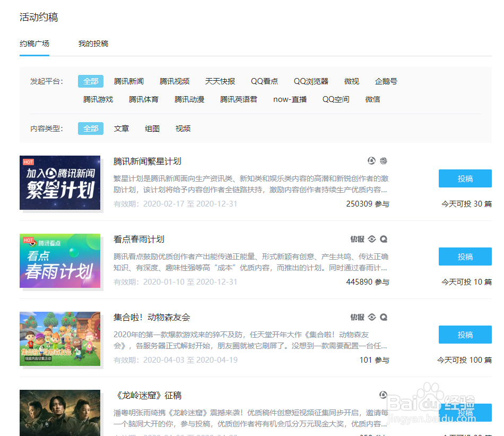Filter platform by 企鹅号
Viewport: 504px width, 436px height.
click(x=386, y=81)
